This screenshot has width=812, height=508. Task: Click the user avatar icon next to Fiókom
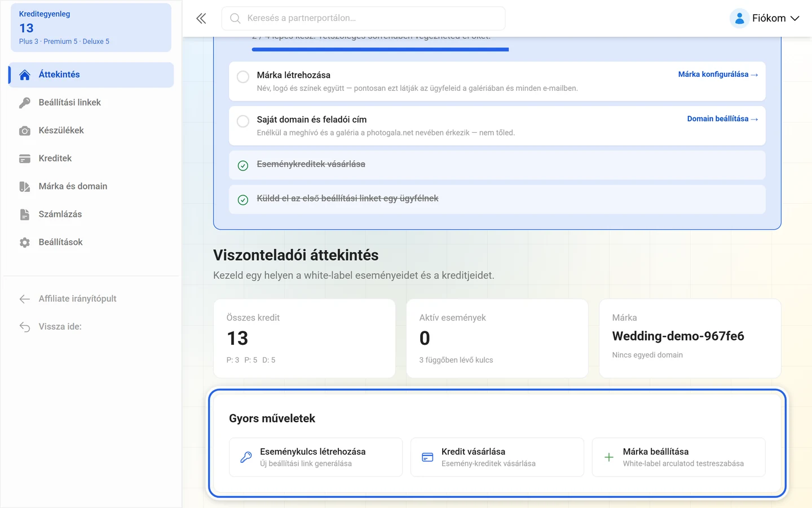[739, 19]
